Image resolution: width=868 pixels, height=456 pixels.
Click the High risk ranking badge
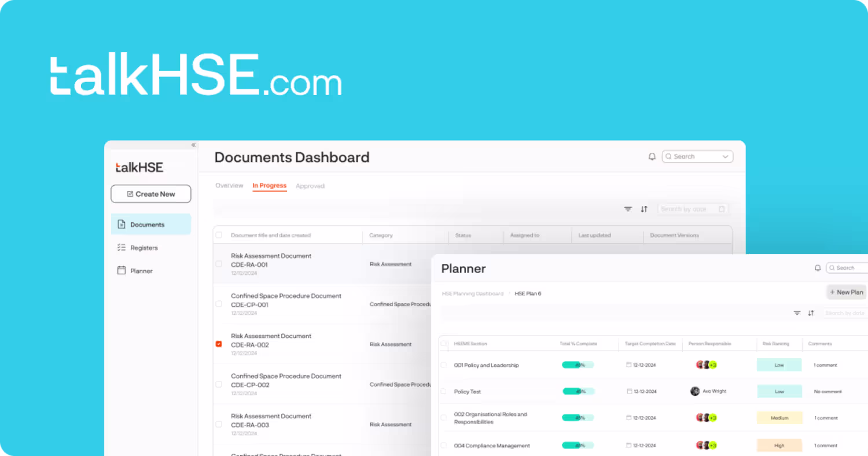click(x=779, y=446)
